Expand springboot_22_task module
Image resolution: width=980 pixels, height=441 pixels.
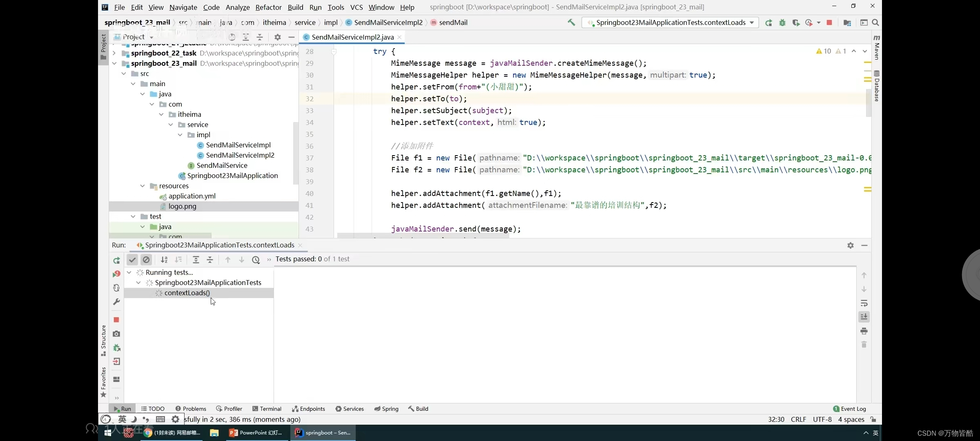(x=114, y=53)
